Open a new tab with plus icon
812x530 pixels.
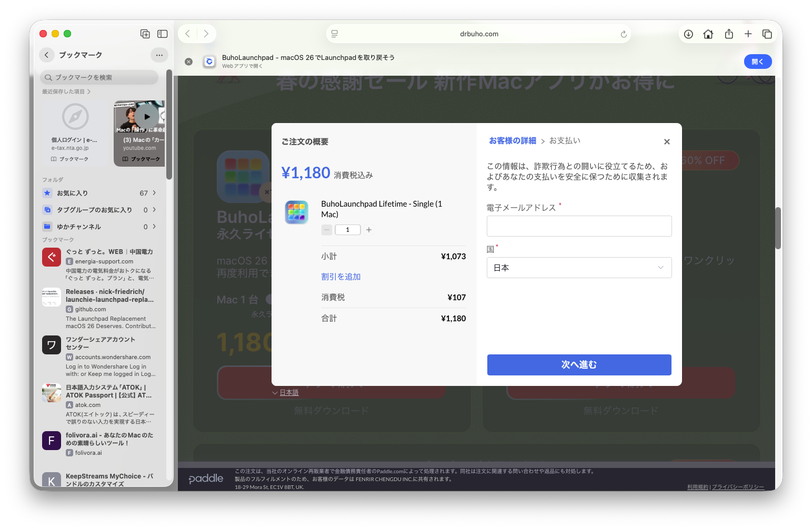(748, 34)
